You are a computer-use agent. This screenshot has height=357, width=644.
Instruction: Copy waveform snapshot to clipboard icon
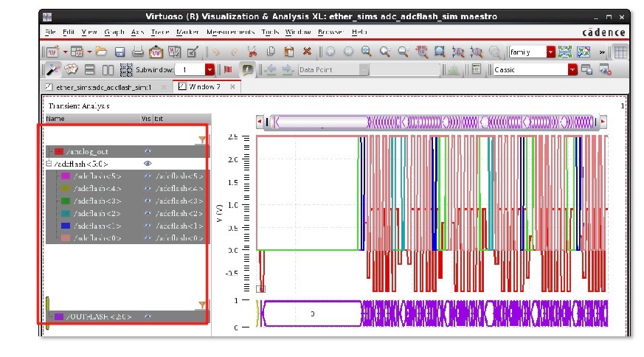(x=156, y=52)
